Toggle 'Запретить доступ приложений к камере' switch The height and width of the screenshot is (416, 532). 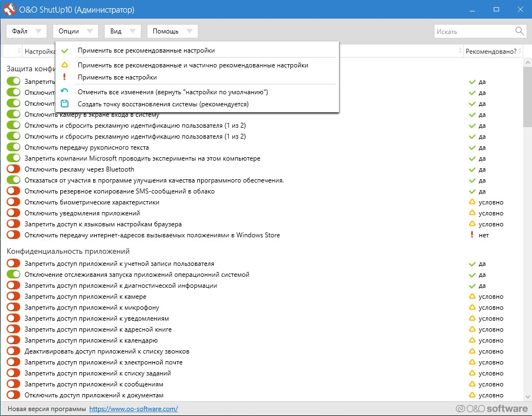pyautogui.click(x=13, y=297)
